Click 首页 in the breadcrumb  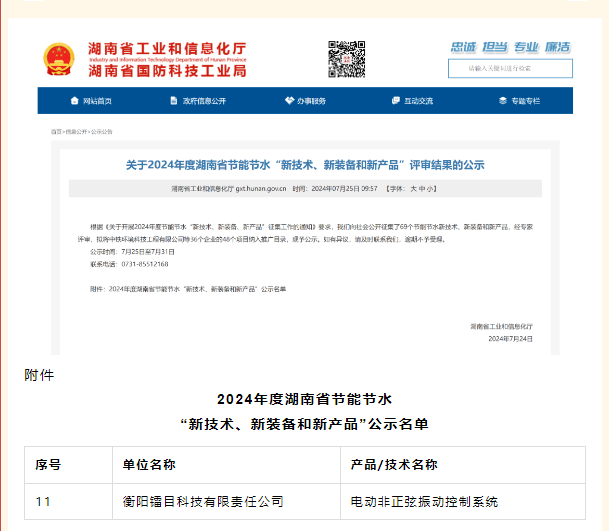tap(56, 131)
